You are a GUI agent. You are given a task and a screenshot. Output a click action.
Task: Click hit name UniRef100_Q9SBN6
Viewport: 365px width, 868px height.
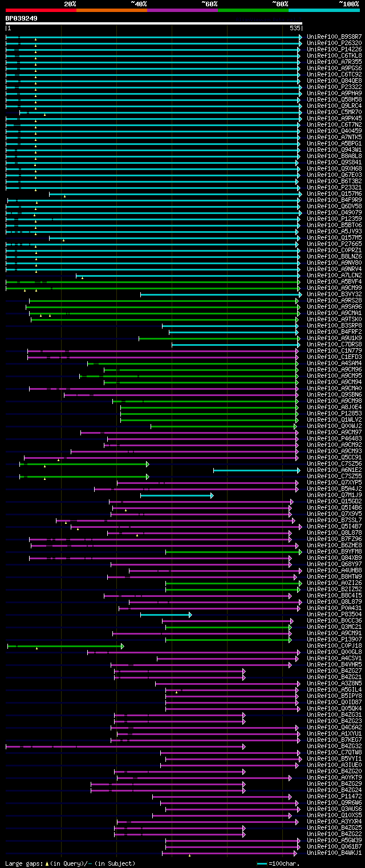click(334, 394)
